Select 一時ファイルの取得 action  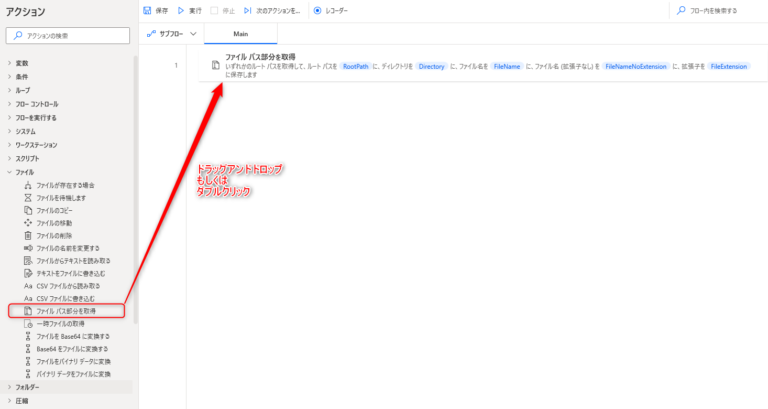pos(60,324)
